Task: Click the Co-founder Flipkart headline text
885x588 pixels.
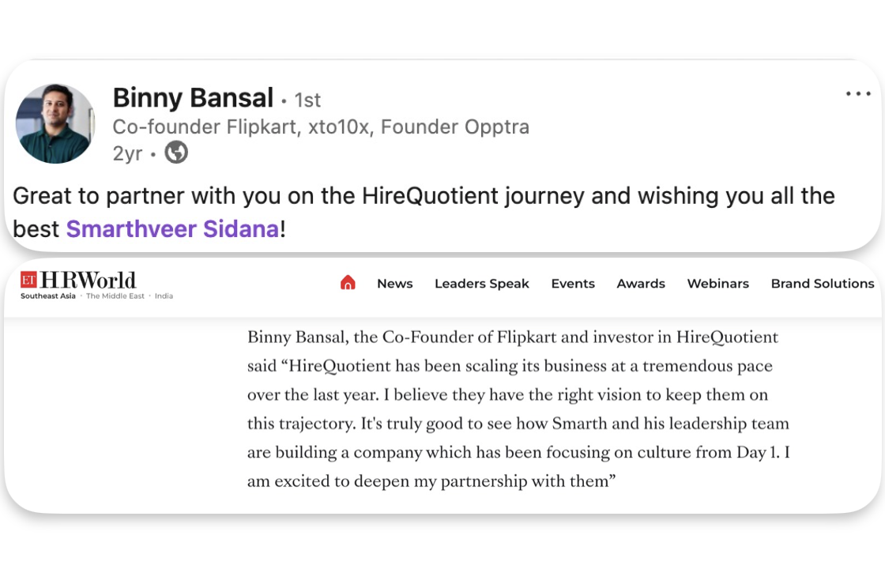Action: (x=321, y=127)
